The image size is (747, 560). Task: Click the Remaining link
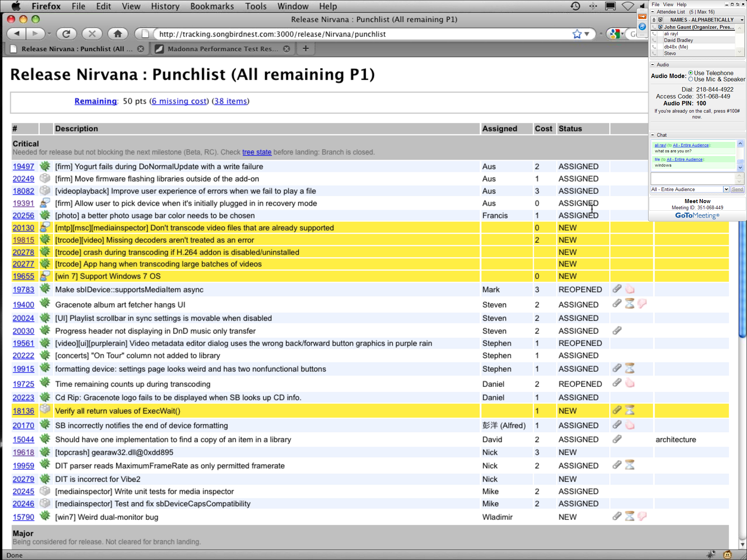pyautogui.click(x=96, y=101)
